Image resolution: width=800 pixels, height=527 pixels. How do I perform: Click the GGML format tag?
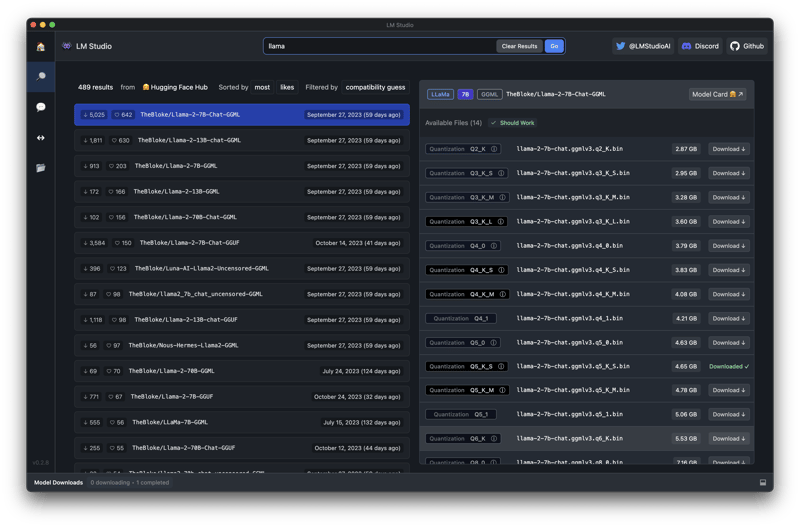[x=489, y=94]
